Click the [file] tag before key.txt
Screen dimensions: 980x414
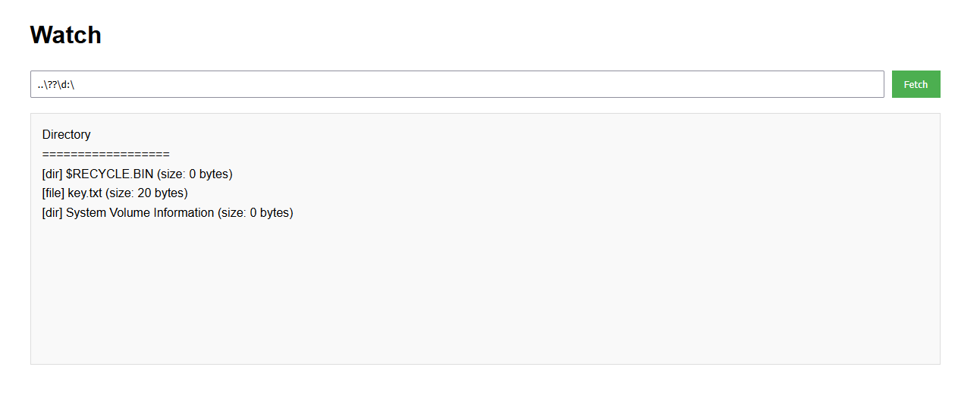point(53,193)
